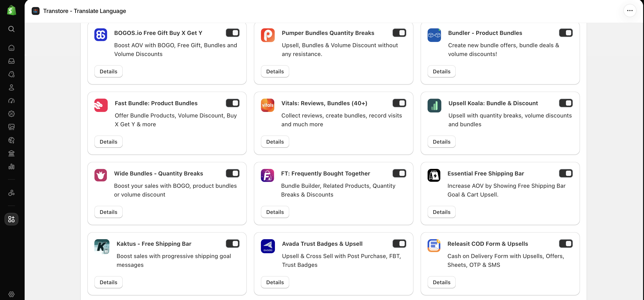Click the Fast Bundle rabbit logo
This screenshot has height=300, width=644.
(101, 105)
